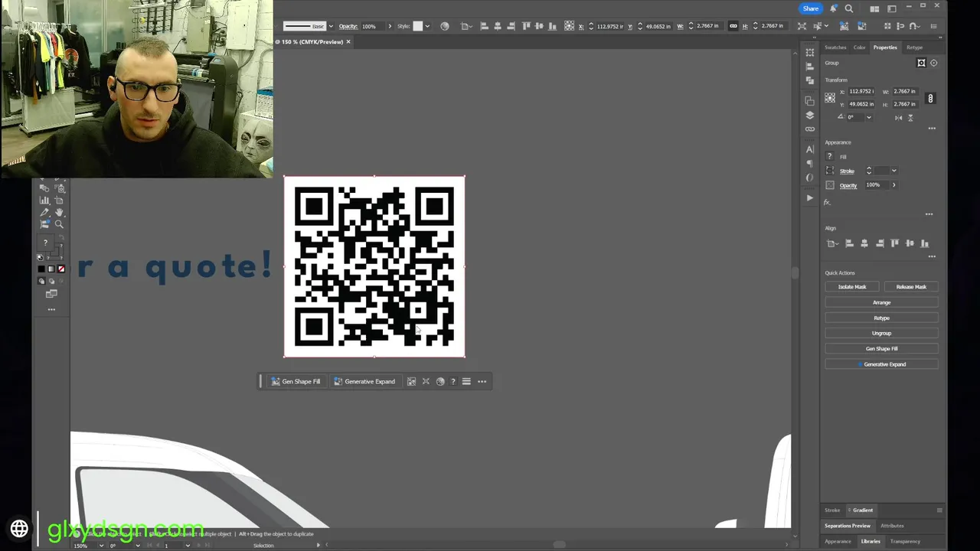Open the Layers panel icon in dock

pos(810,115)
